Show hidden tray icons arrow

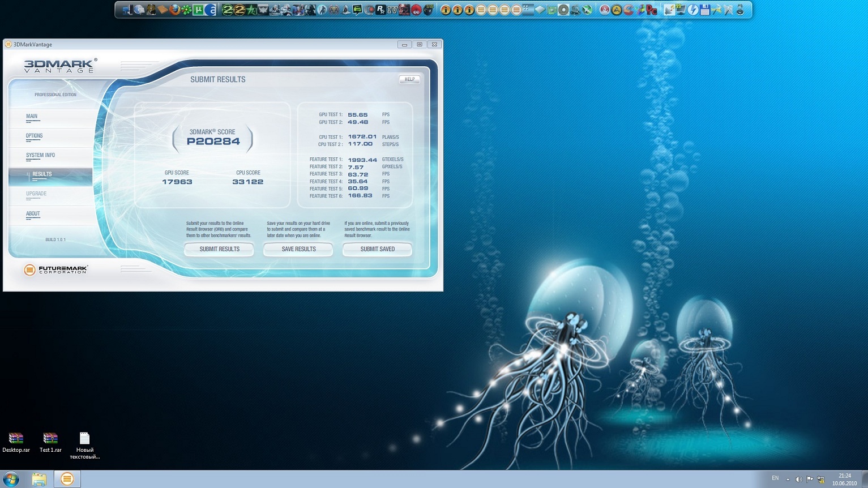point(788,480)
